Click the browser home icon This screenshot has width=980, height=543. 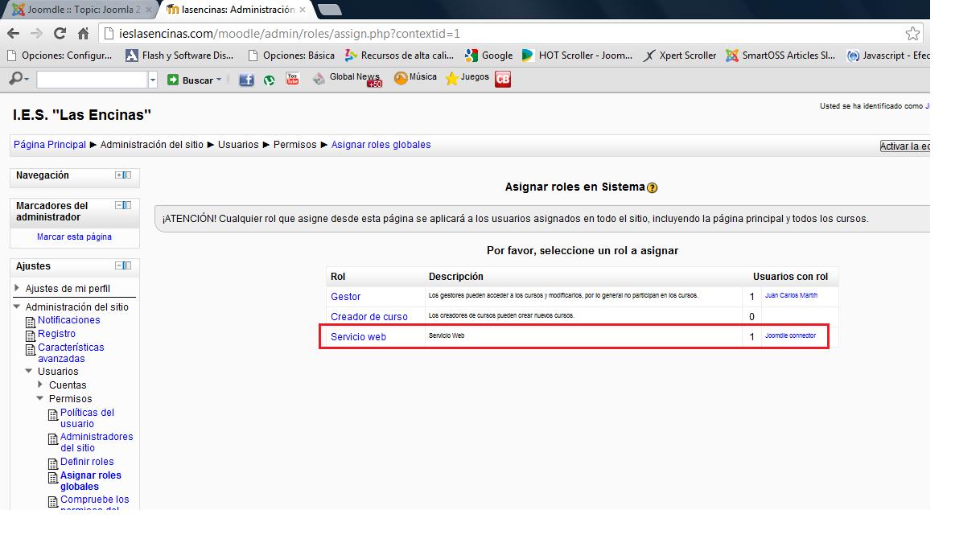pyautogui.click(x=83, y=34)
